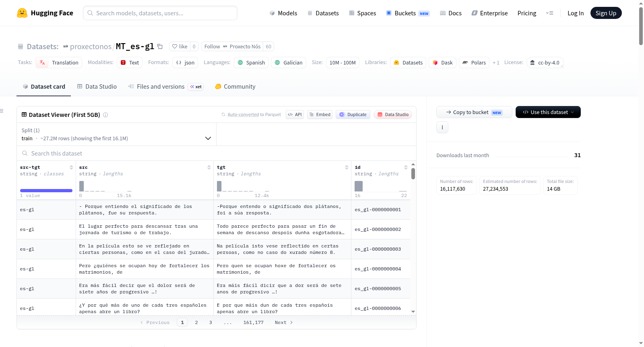Open Files and versions tab
This screenshot has height=347, width=644.
[x=166, y=87]
